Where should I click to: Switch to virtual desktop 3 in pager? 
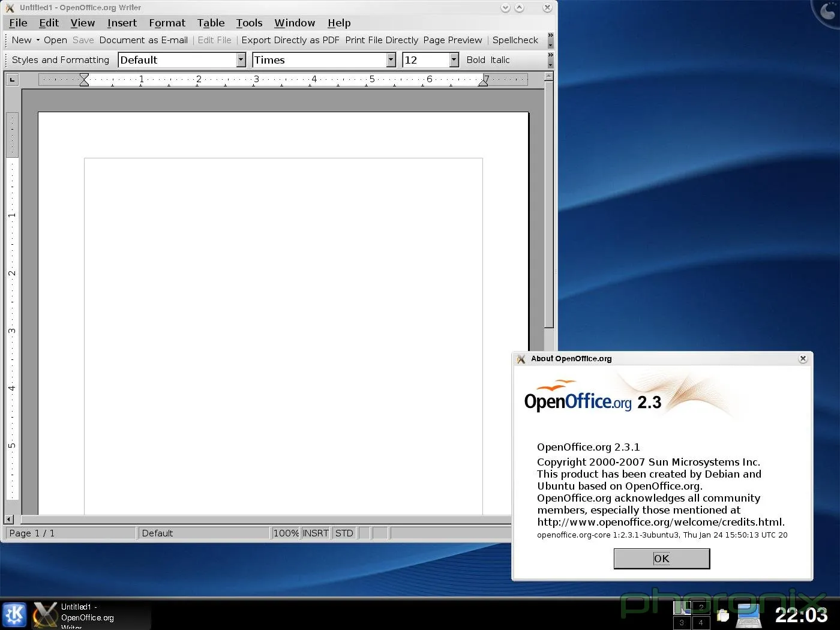tap(682, 622)
